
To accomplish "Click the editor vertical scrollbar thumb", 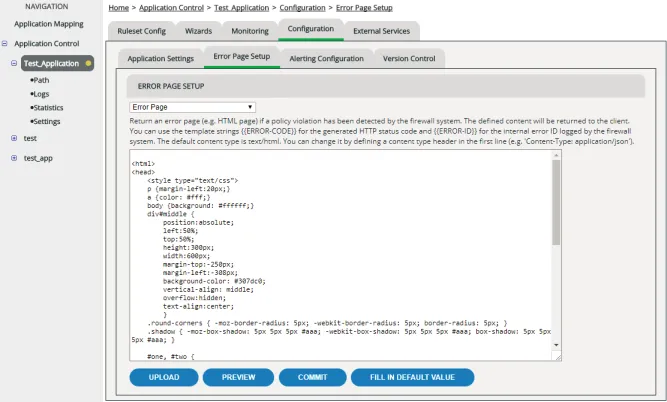I will pos(556,202).
